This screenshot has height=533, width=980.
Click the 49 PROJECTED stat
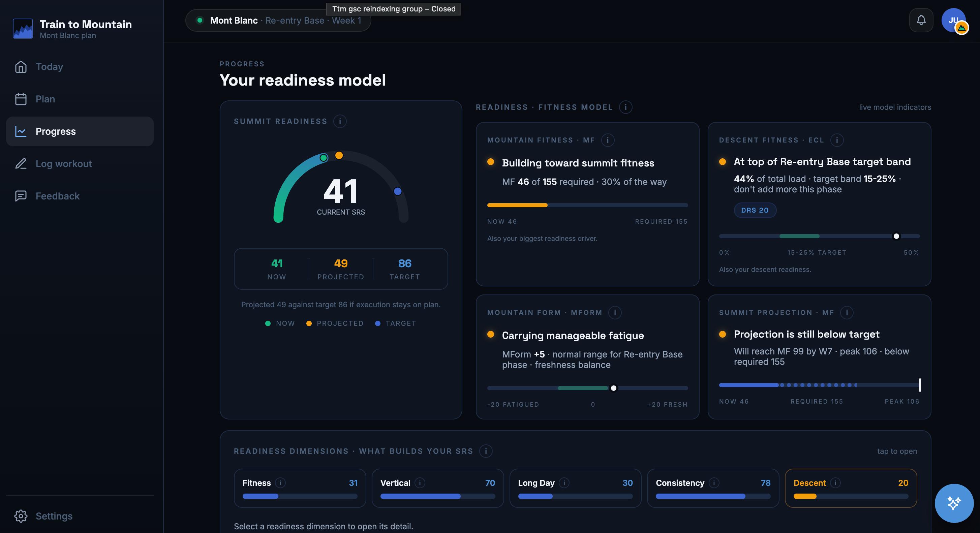(340, 269)
